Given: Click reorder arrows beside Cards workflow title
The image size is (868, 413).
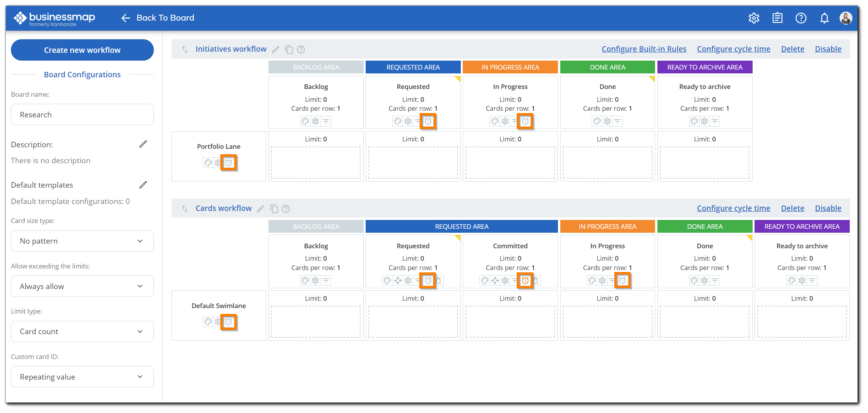Looking at the screenshot, I should tap(184, 208).
